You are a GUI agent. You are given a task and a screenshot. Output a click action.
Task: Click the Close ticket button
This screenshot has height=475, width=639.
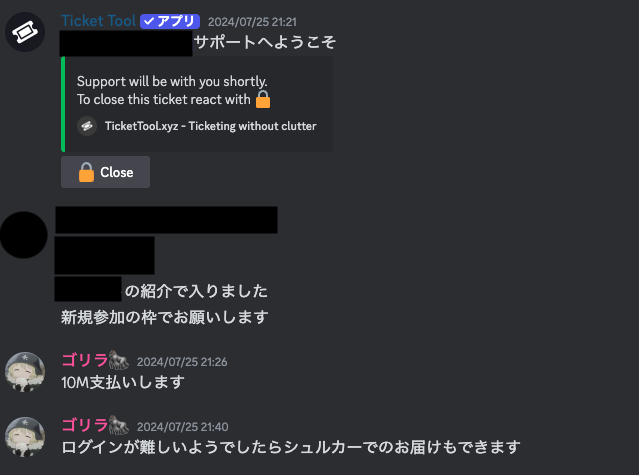[106, 172]
